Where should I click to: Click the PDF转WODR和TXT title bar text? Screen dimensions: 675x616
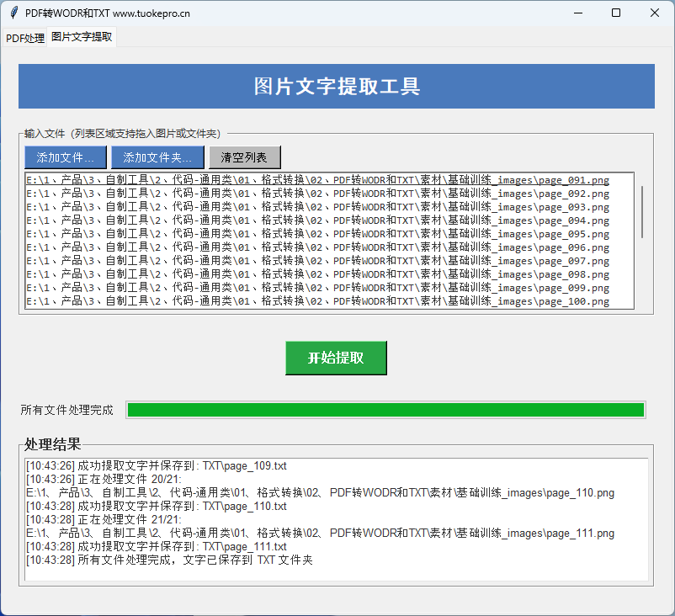pyautogui.click(x=109, y=13)
